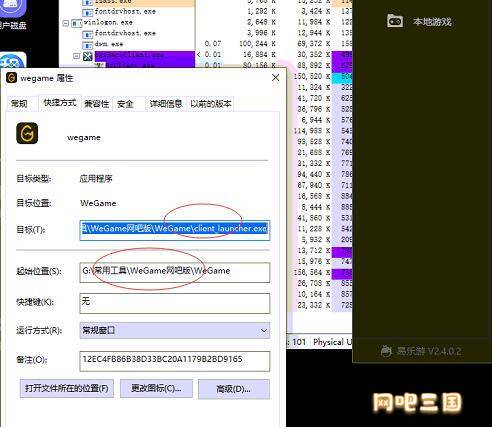Click the Physical Usage status bar entry
Image resolution: width=492 pixels, height=427 pixels.
coord(332,342)
